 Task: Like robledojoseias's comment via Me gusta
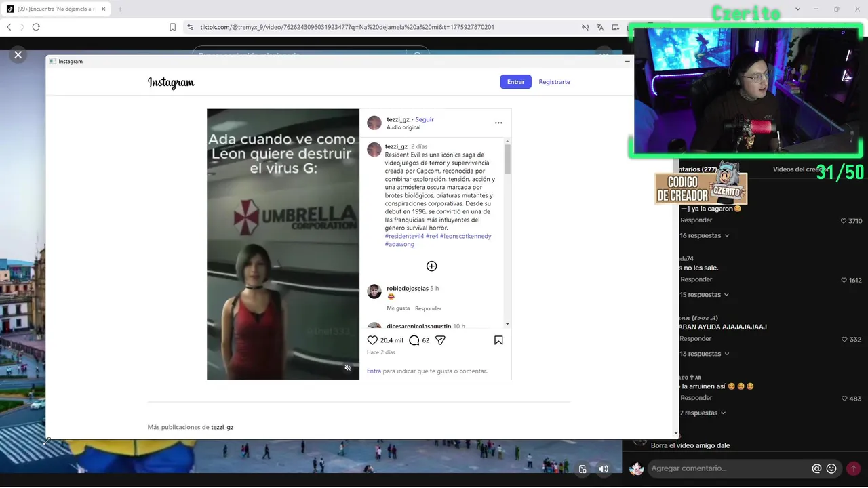[x=398, y=308]
